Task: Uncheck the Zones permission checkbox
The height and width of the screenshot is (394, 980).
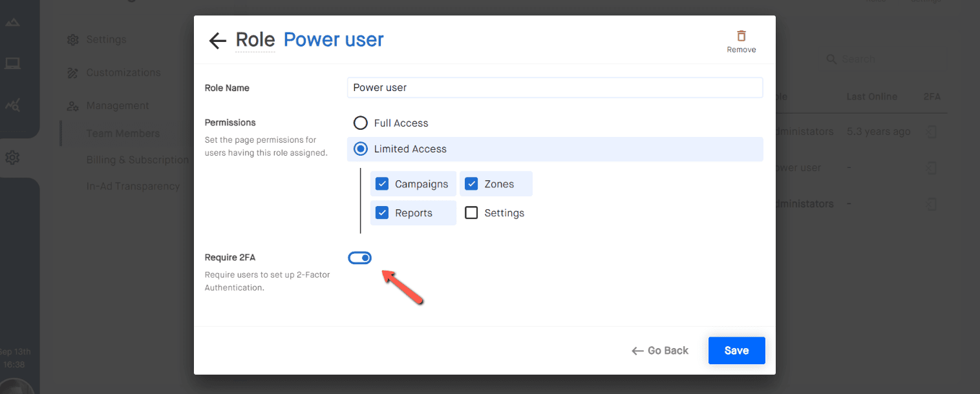Action: click(x=471, y=184)
